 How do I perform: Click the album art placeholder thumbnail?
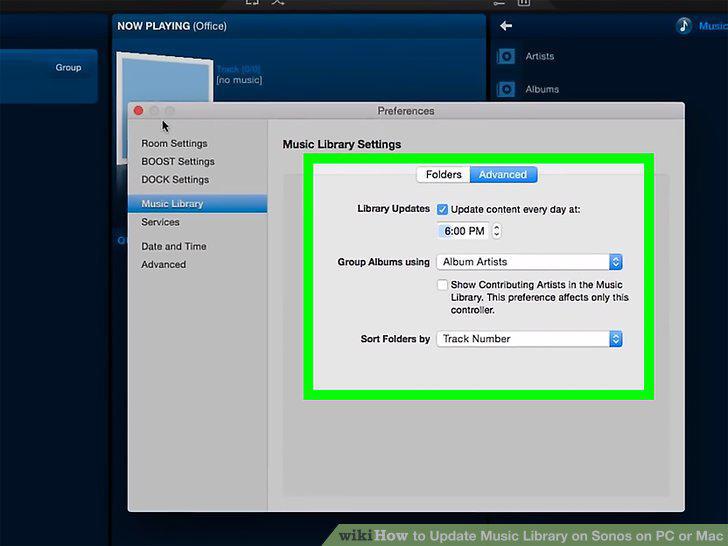coord(165,78)
